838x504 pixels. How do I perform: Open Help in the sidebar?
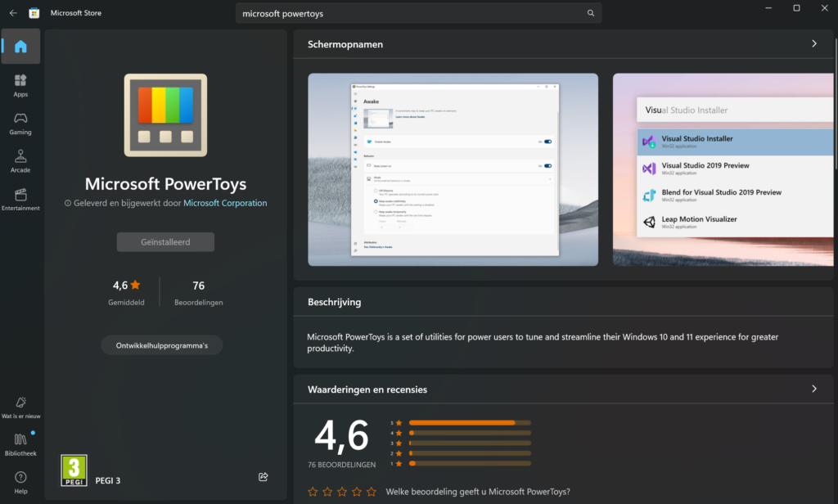[20, 483]
